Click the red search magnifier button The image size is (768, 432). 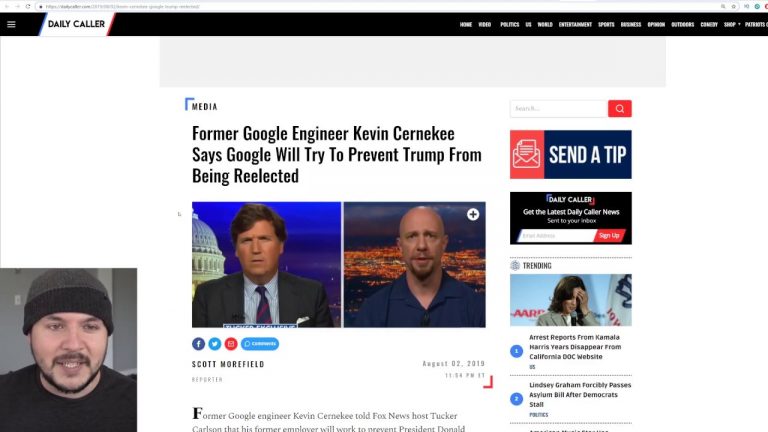point(620,109)
